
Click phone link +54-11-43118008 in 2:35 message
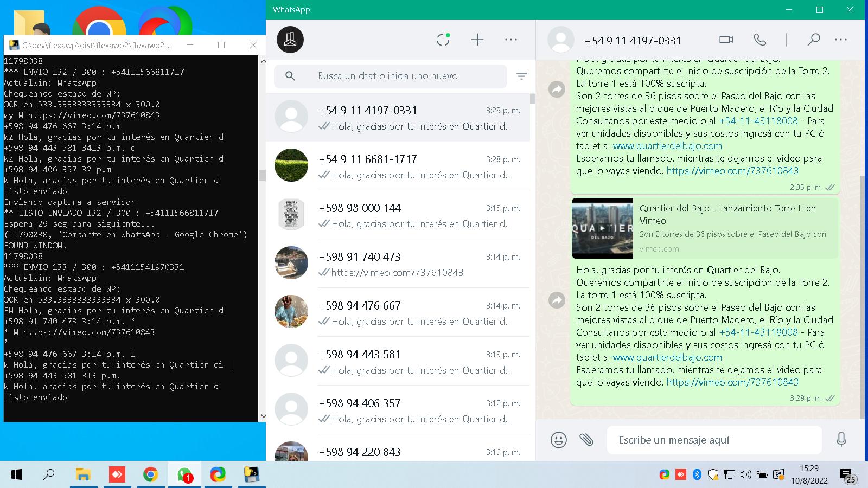click(x=758, y=120)
